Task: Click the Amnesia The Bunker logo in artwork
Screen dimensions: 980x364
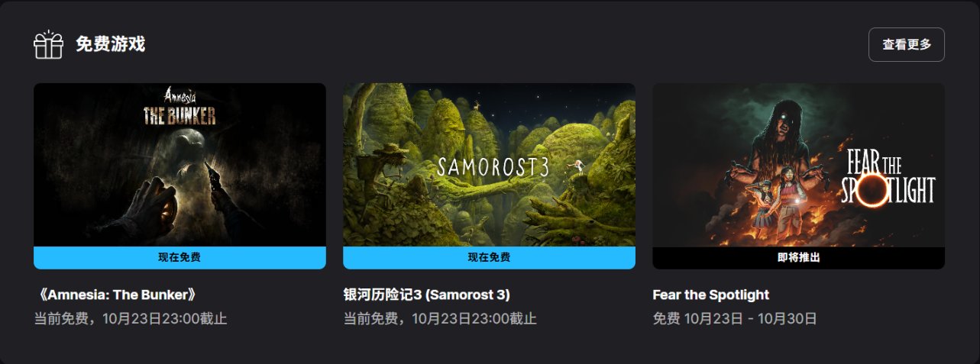Action: click(x=180, y=107)
